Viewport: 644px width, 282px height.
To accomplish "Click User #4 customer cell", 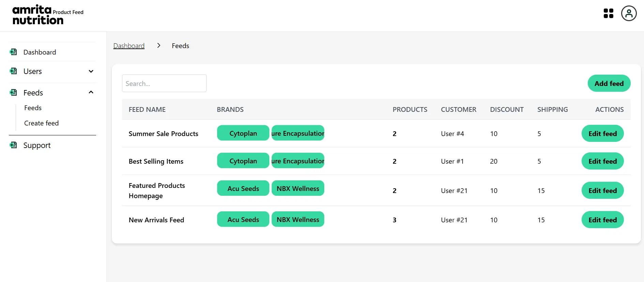I will (x=452, y=134).
